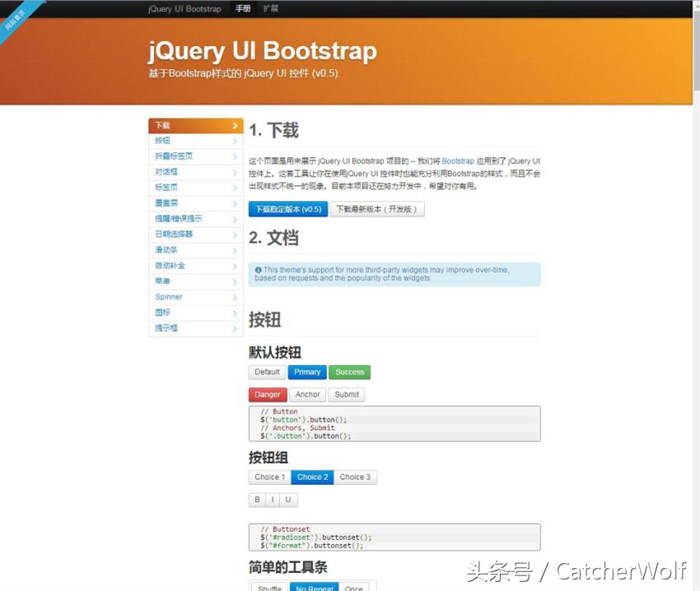Go to 折叠标签页 in the sidebar
The width and height of the screenshot is (700, 591).
[195, 156]
